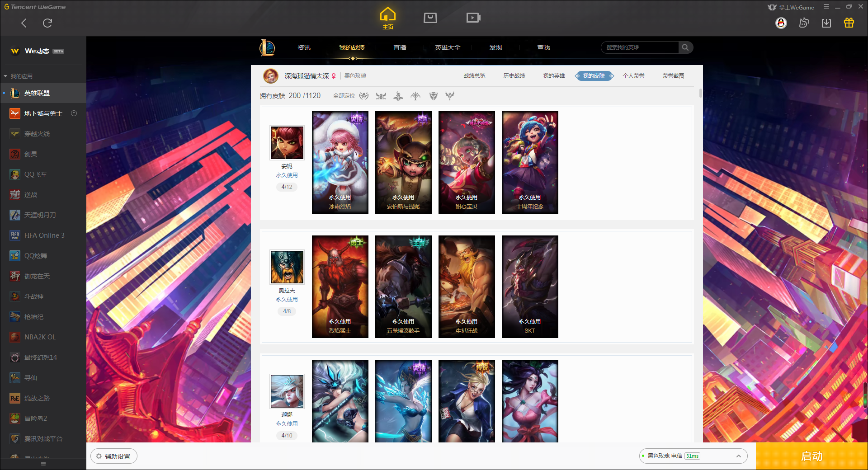The image size is (868, 470).
Task: Select 最终幻想14 in the sidebar
Action: pos(43,357)
